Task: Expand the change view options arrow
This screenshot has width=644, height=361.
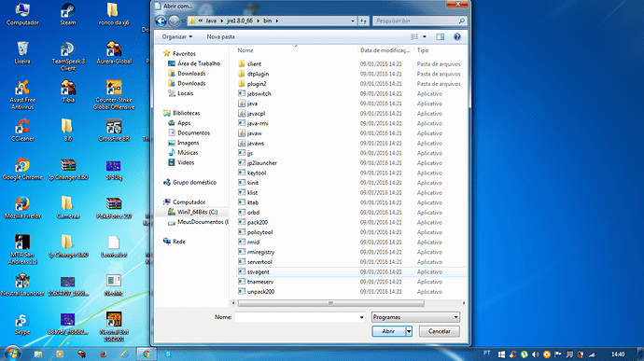Action: tap(425, 36)
